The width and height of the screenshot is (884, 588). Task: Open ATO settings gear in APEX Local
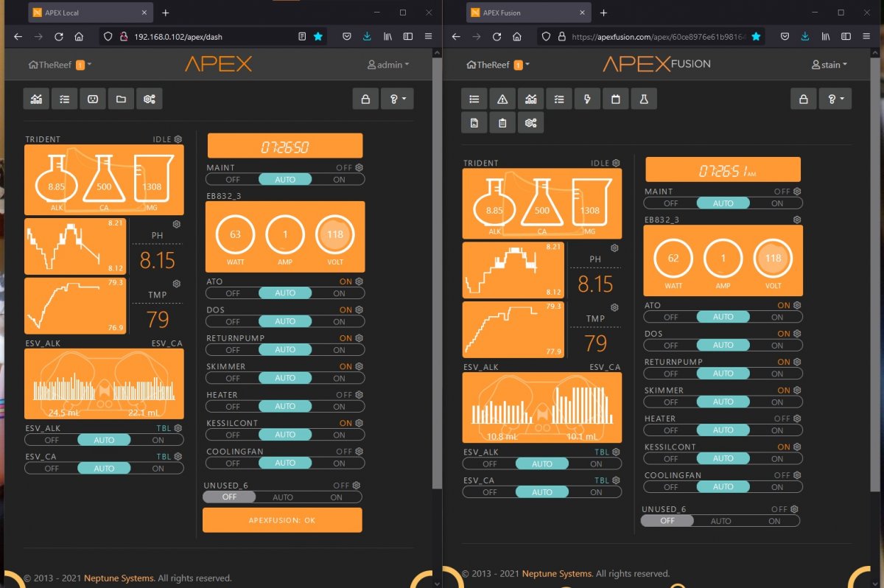coord(359,281)
